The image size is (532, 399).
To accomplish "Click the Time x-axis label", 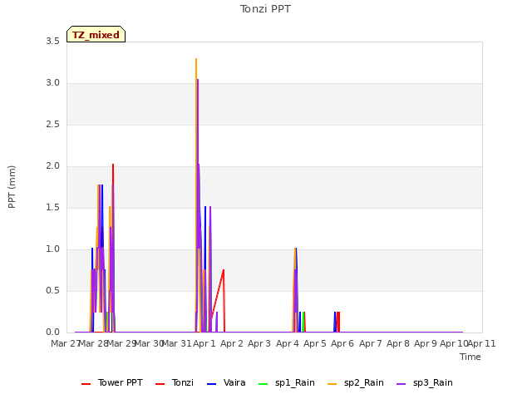I will tap(470, 357).
